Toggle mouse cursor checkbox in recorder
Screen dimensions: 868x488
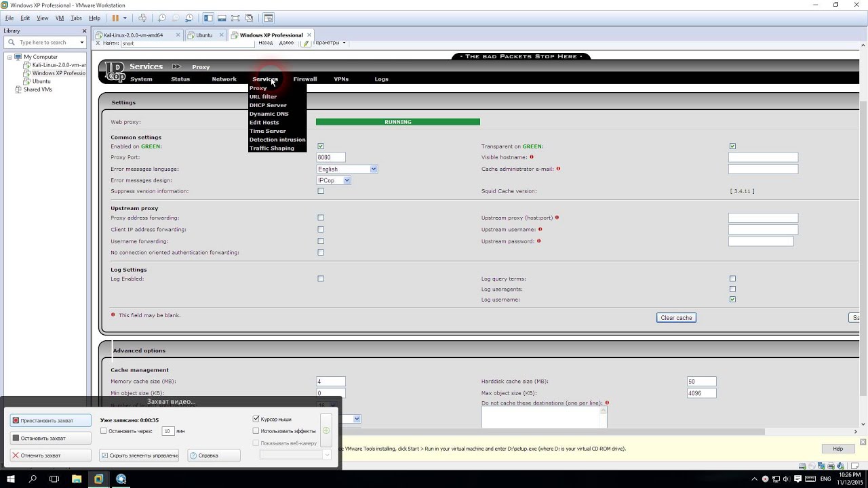pyautogui.click(x=256, y=420)
